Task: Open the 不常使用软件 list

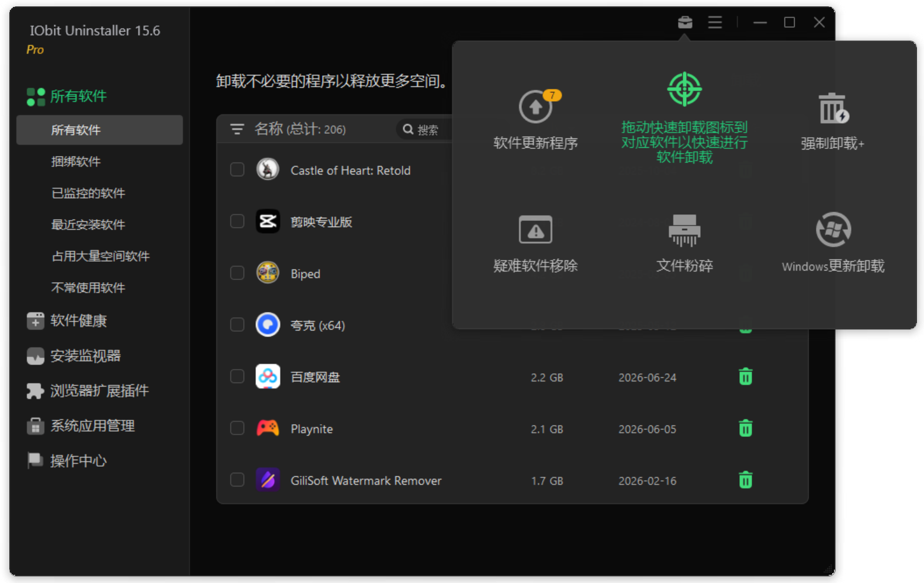Action: (88, 287)
